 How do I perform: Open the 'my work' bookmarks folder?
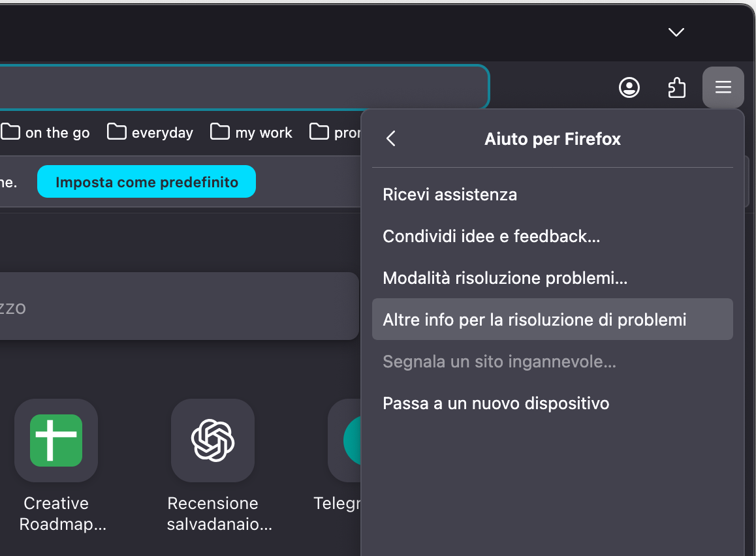[x=251, y=132]
